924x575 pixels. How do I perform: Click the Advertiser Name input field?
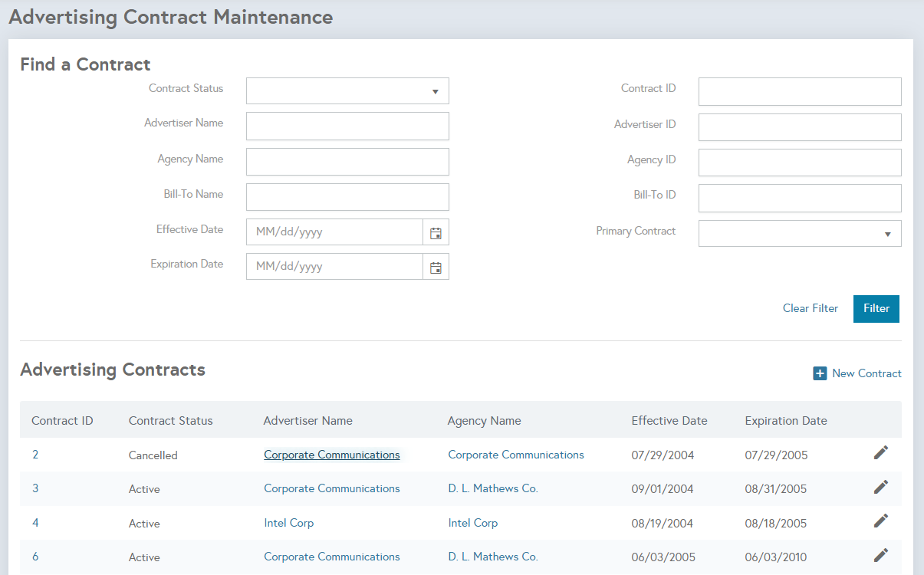(347, 127)
